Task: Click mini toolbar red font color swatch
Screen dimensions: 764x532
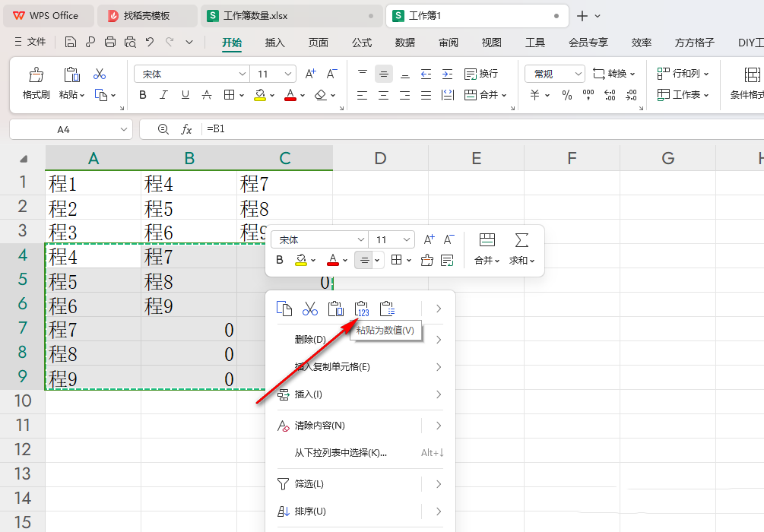Action: click(x=333, y=260)
